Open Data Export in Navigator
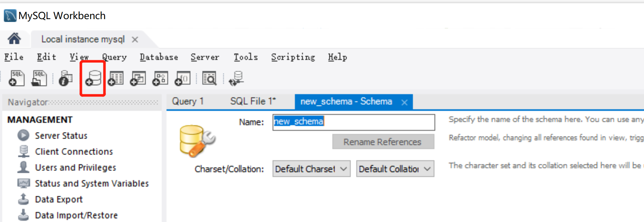644x222 pixels. 59,199
